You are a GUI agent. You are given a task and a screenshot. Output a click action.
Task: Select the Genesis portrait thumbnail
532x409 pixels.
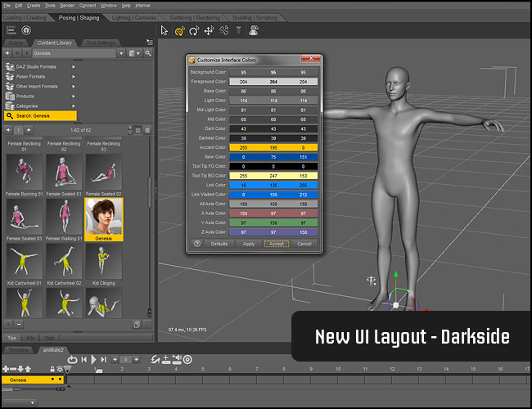[x=104, y=216]
